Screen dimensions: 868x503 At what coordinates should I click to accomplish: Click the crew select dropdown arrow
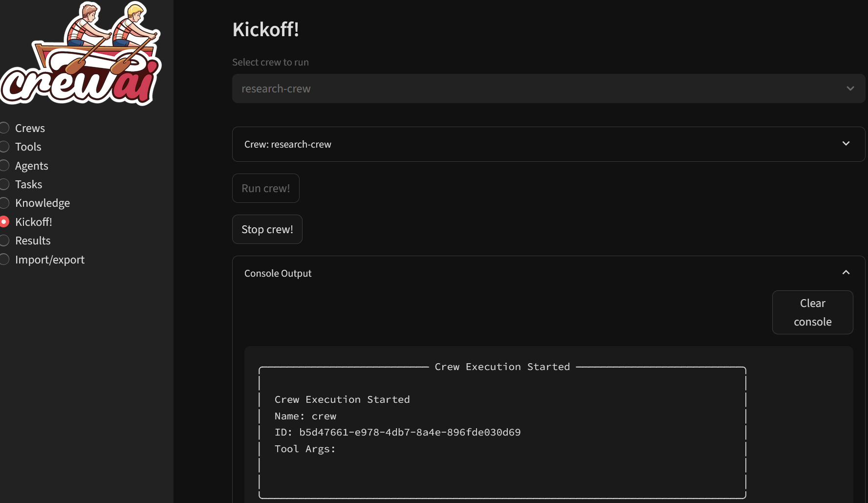(x=850, y=88)
